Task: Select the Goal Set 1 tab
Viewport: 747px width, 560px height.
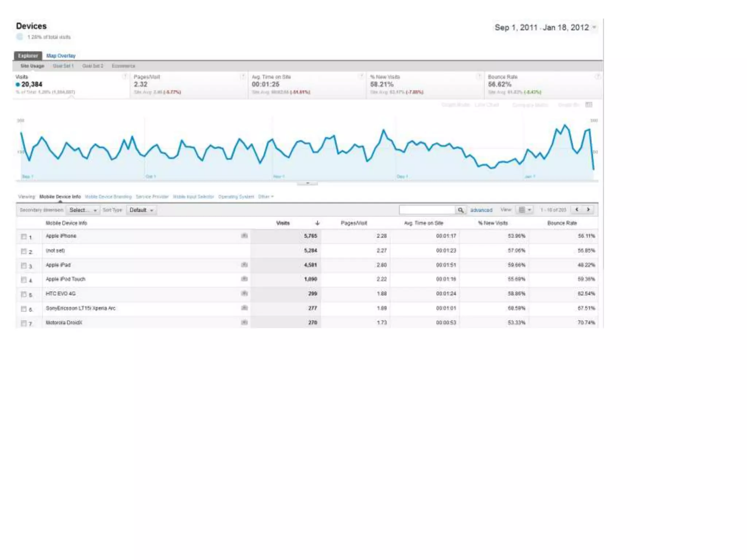Action: pyautogui.click(x=63, y=66)
